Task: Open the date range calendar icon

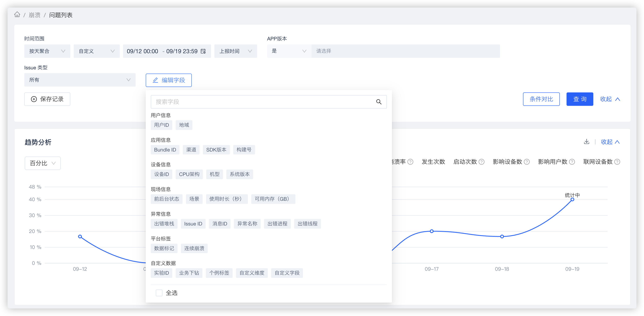Action: tap(203, 51)
